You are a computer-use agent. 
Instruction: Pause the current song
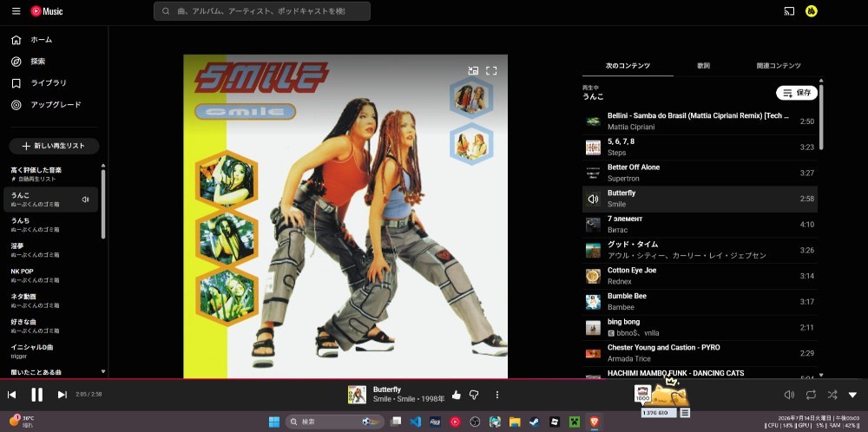pos(37,395)
